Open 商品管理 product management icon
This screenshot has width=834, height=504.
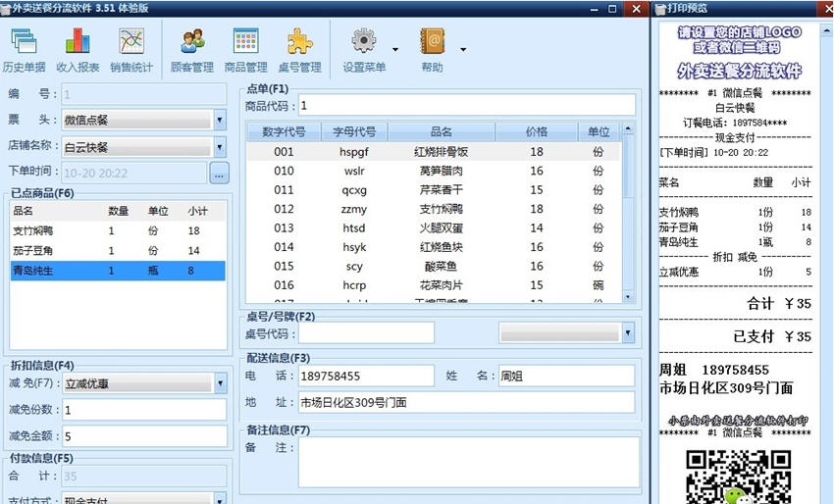(245, 41)
